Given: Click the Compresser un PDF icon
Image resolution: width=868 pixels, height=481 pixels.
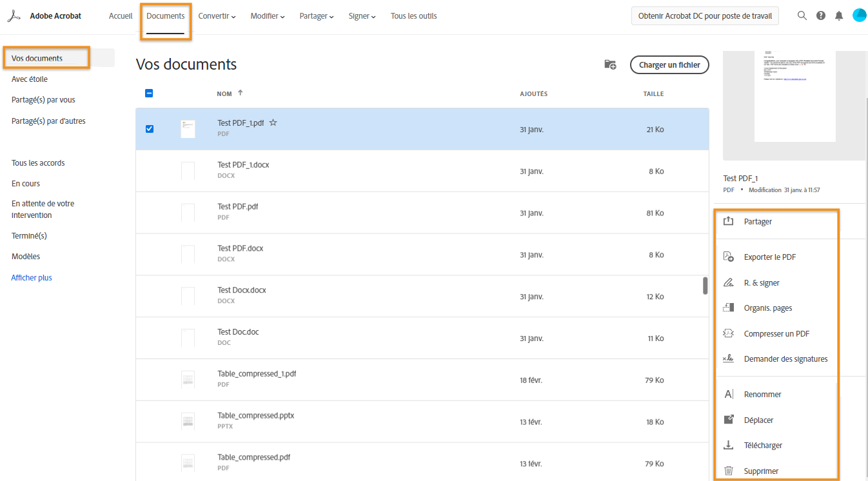Looking at the screenshot, I should [x=729, y=334].
